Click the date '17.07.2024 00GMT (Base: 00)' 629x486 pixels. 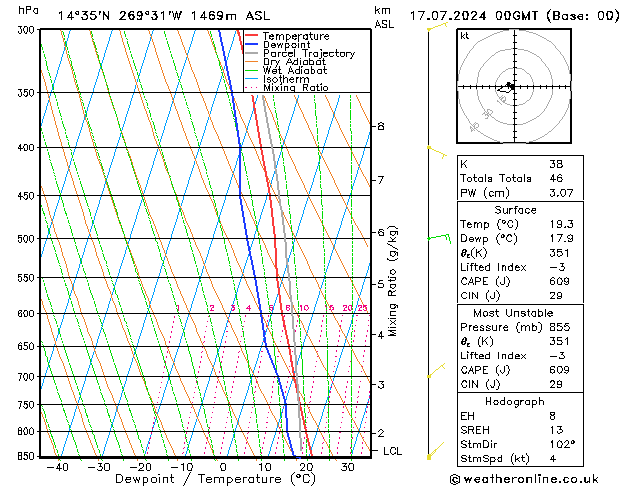coord(515,16)
